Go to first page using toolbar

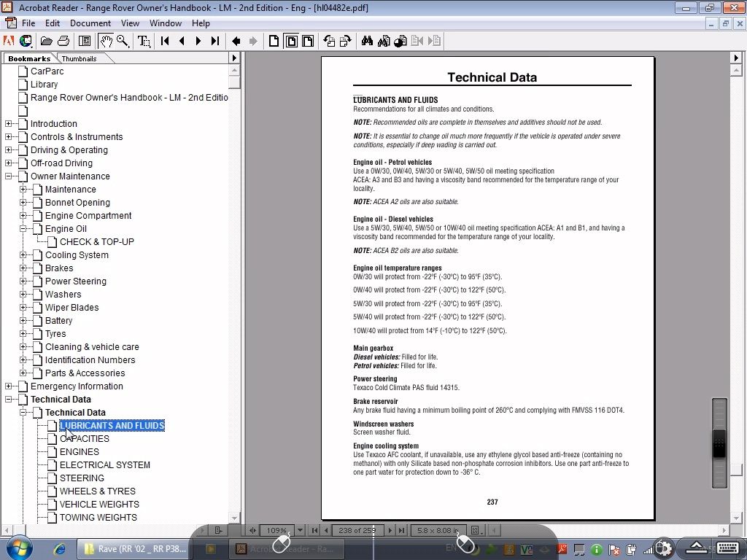(x=165, y=41)
